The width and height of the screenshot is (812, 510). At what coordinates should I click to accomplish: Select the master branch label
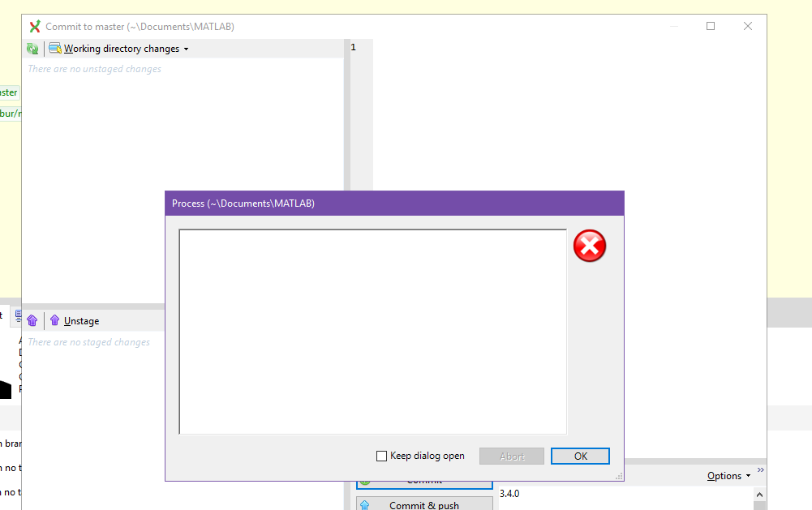tap(8, 92)
